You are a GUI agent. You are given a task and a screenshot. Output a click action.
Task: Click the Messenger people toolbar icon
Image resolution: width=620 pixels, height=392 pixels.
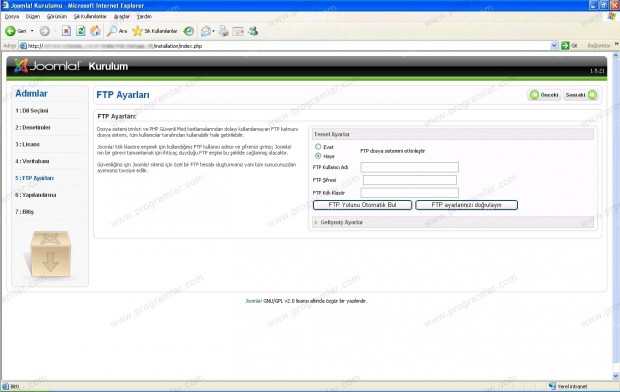point(253,31)
